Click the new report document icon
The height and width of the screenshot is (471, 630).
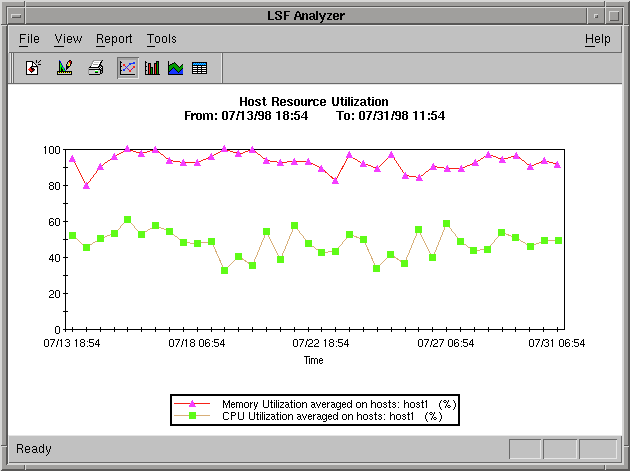click(33, 68)
